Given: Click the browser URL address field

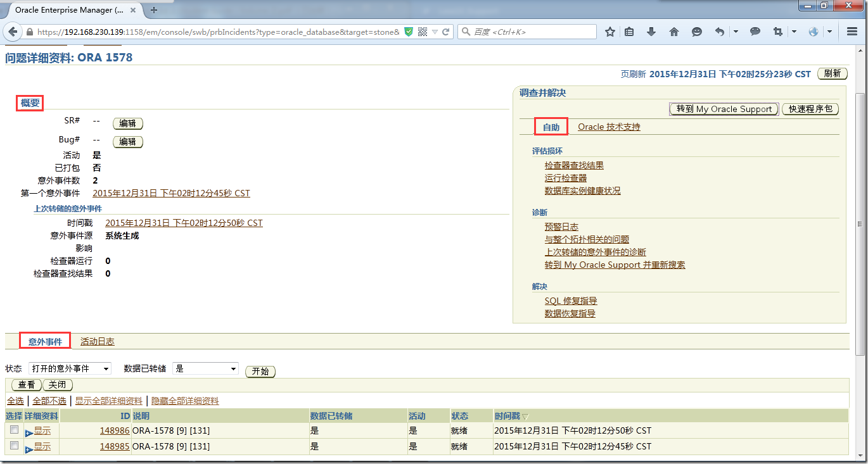Looking at the screenshot, I should 219,32.
